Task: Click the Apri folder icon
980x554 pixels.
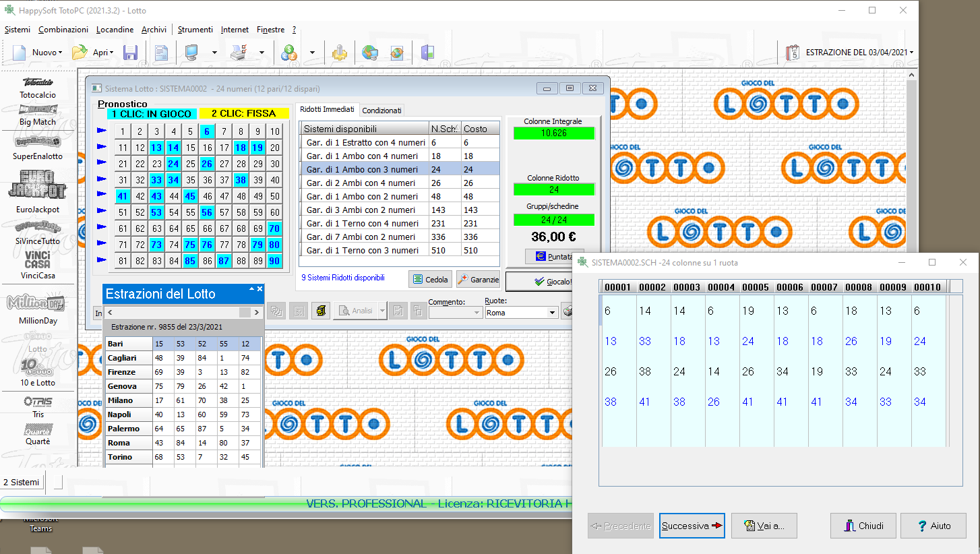Action: point(80,52)
